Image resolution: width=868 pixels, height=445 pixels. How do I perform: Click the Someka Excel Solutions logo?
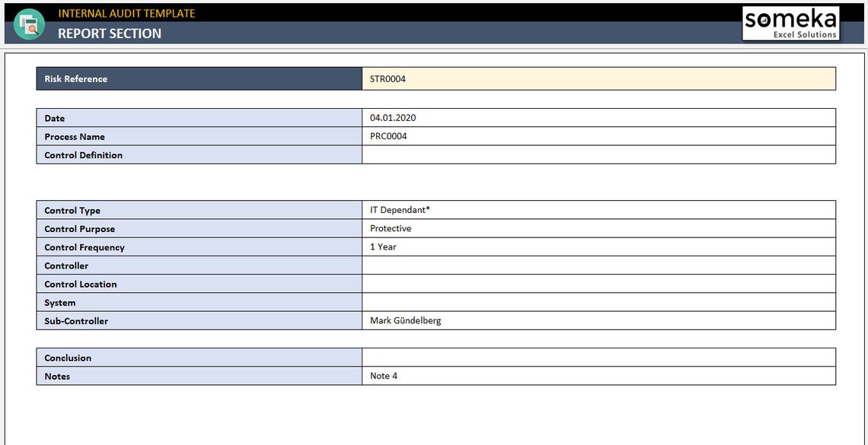click(x=790, y=22)
